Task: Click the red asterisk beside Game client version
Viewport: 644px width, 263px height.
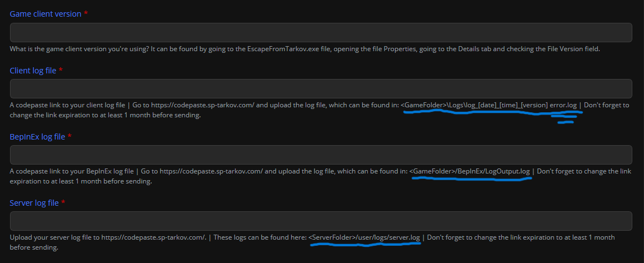Action: pyautogui.click(x=86, y=13)
